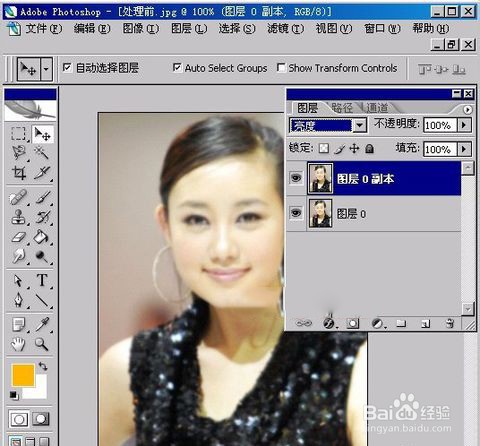Open the 编辑(E) menu
480x446 pixels.
click(92, 29)
